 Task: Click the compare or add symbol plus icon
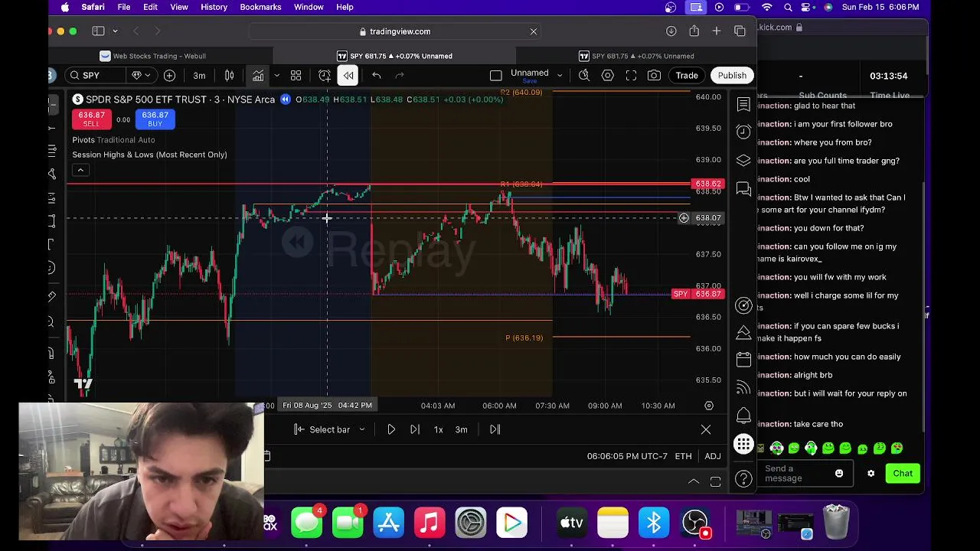click(169, 75)
